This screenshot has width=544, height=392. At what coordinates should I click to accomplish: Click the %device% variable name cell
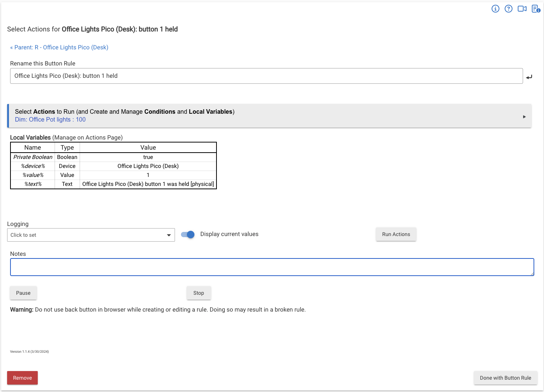(33, 166)
